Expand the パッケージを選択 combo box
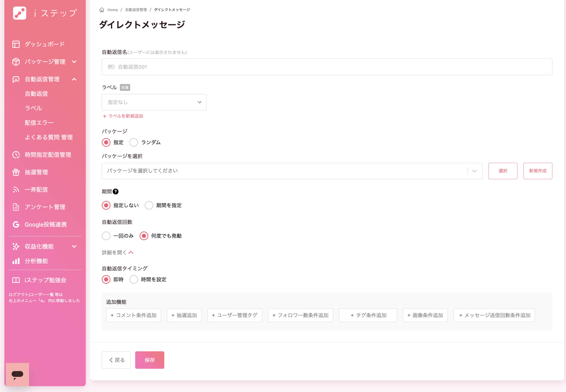Viewport: 566px width, 392px height. 292,171
